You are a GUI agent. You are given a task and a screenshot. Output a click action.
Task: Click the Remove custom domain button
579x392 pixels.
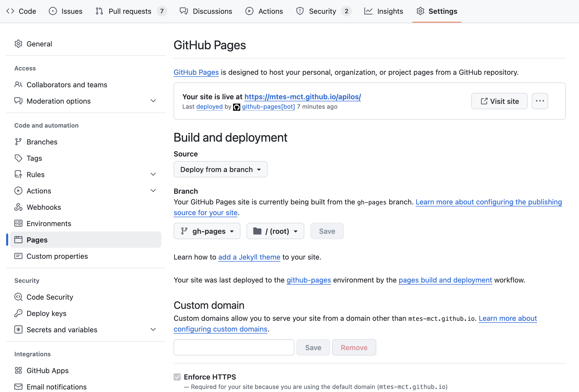(354, 348)
